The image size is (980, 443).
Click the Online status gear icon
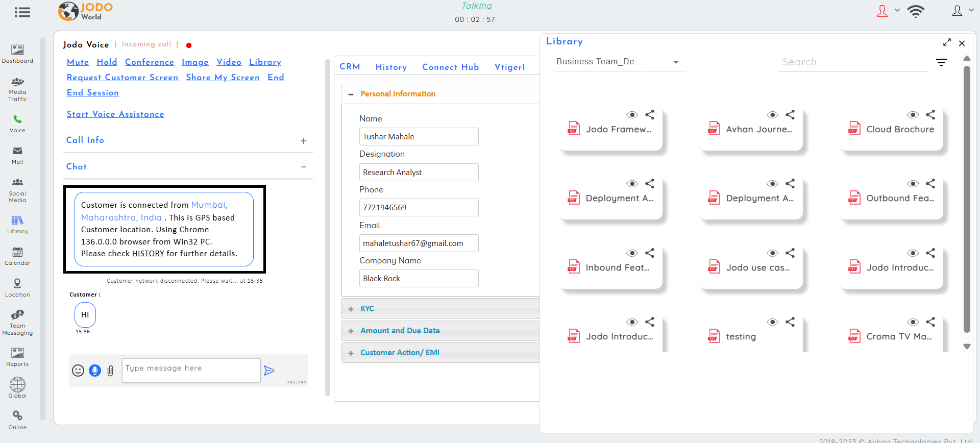point(17,415)
